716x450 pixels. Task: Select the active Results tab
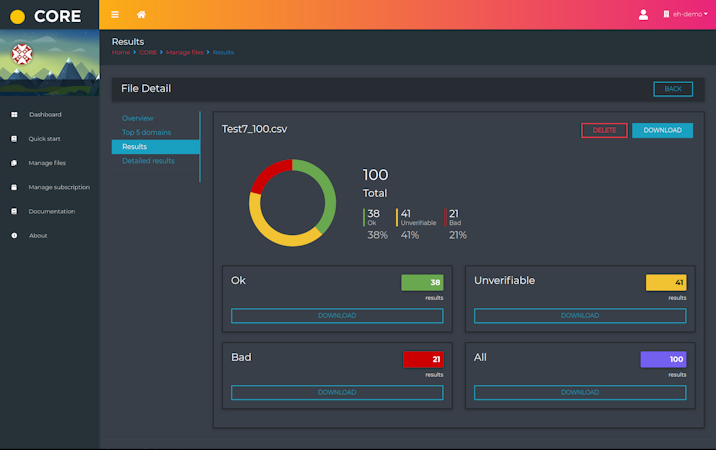(155, 147)
